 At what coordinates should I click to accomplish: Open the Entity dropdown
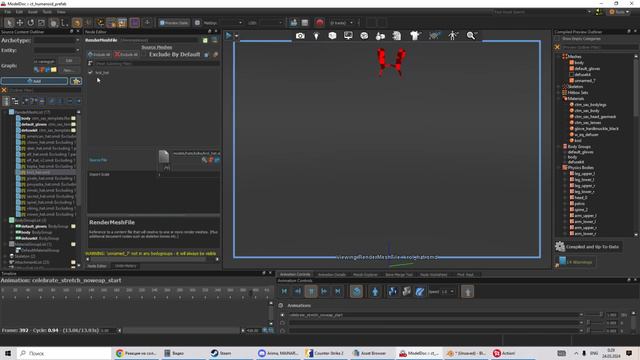coord(56,50)
